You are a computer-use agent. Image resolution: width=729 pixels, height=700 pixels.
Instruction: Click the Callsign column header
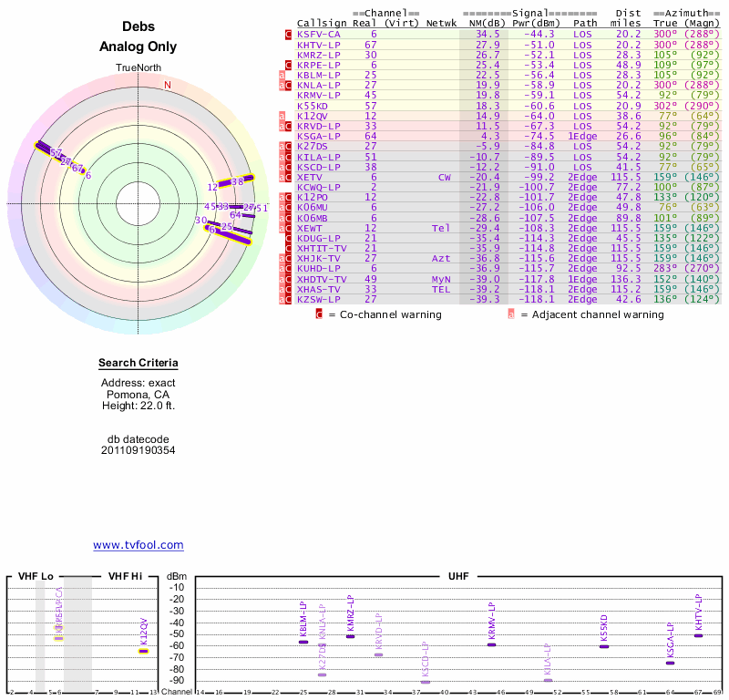[320, 23]
